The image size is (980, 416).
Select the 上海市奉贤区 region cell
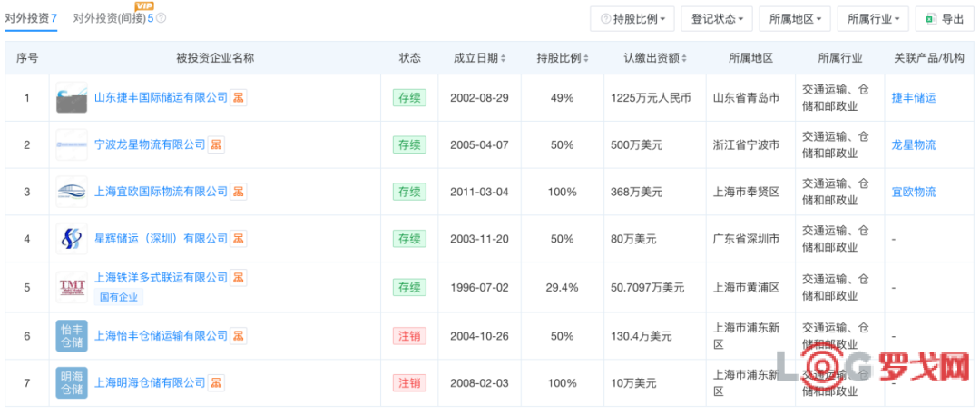pyautogui.click(x=746, y=192)
